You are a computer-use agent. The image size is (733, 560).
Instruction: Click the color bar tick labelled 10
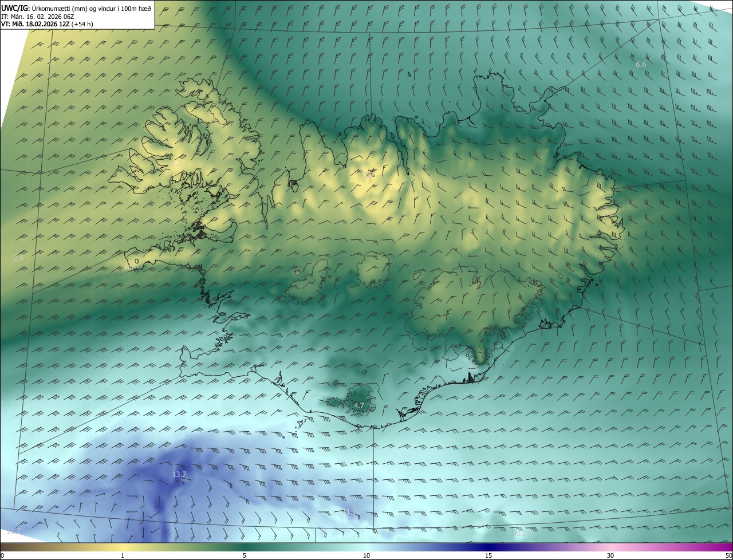point(366,556)
